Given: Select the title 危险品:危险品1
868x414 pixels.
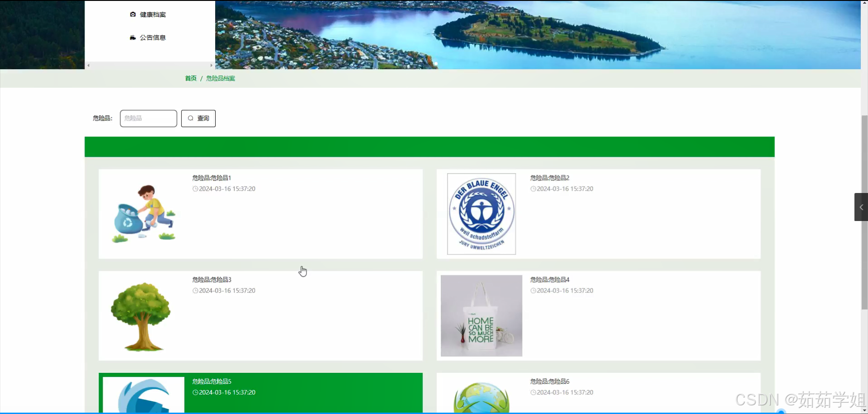Looking at the screenshot, I should coord(212,178).
